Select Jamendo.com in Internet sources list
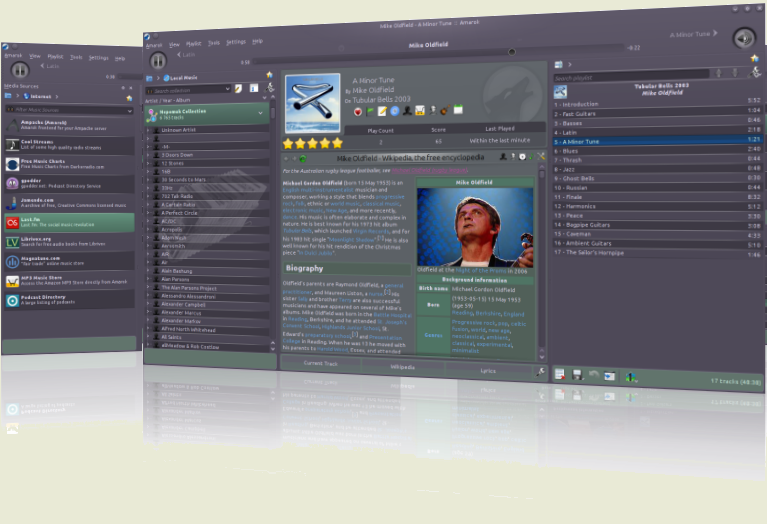This screenshot has height=524, width=767. [69, 203]
